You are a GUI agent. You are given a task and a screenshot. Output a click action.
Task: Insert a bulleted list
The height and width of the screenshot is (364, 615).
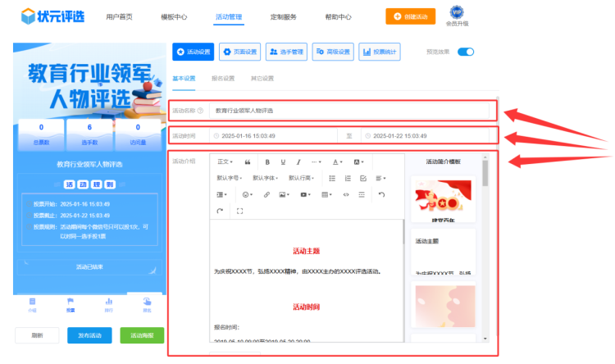[332, 178]
